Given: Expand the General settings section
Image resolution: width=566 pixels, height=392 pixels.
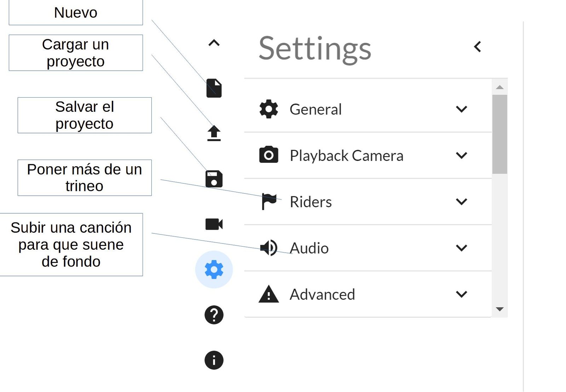Looking at the screenshot, I should [x=462, y=109].
